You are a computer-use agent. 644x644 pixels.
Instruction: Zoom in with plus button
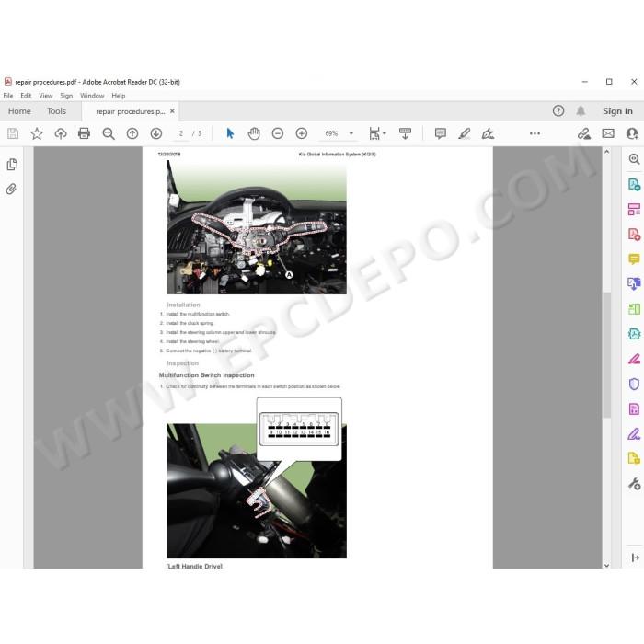click(302, 133)
